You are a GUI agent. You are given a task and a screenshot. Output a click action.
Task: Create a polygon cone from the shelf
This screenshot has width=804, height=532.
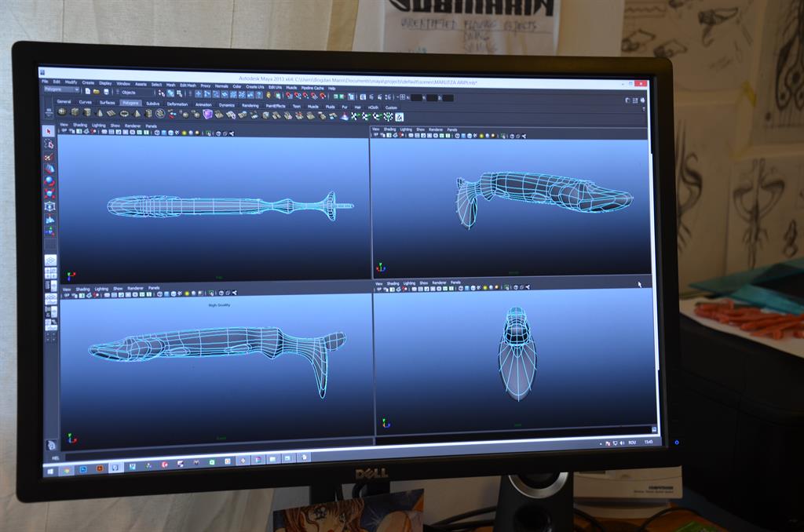(100, 113)
